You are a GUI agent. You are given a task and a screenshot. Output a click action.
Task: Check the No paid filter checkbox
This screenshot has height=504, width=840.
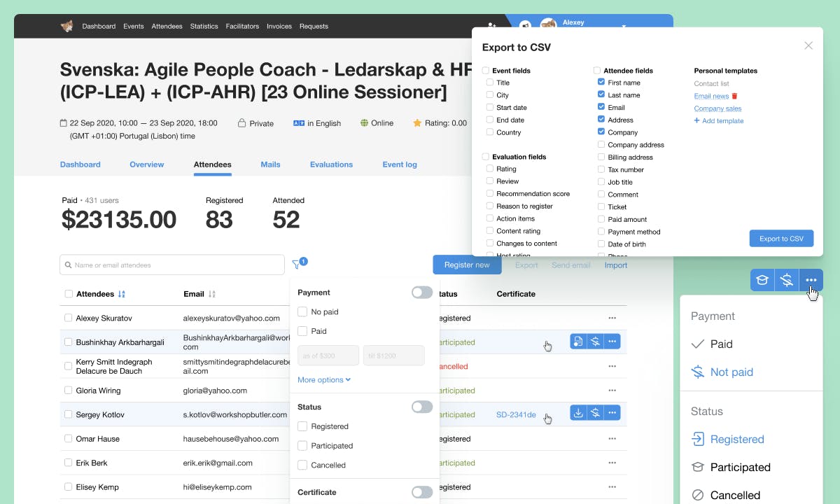coord(302,311)
